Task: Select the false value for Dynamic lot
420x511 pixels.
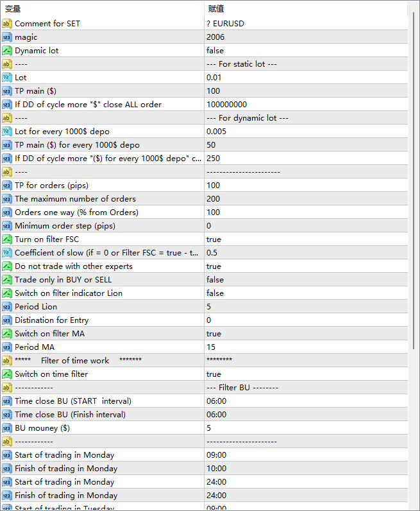Action: (x=306, y=51)
